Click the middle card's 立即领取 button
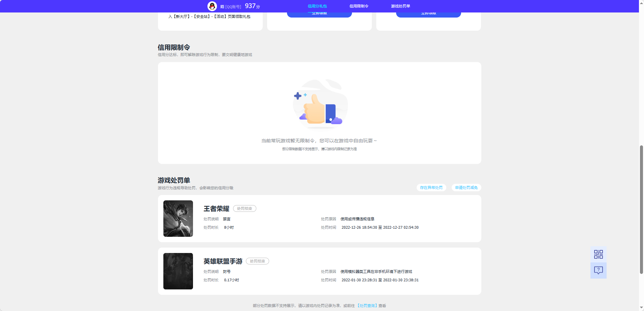644x311 pixels. coord(319,13)
